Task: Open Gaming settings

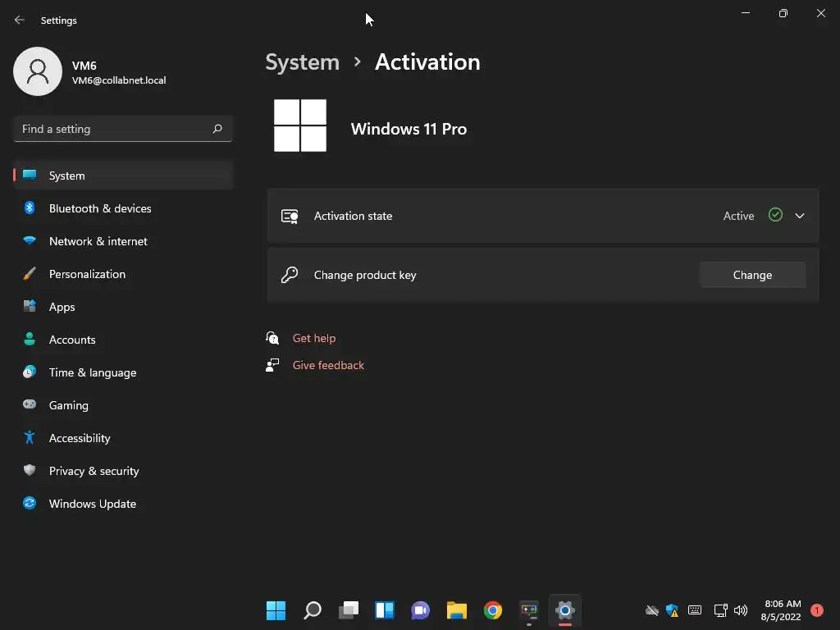Action: [123, 405]
